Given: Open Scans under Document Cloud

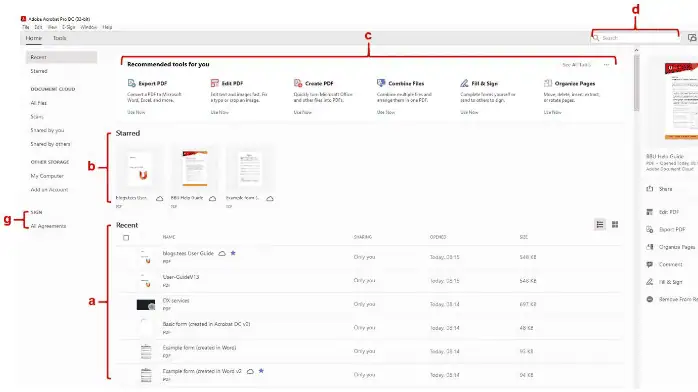Looking at the screenshot, I should (x=37, y=117).
